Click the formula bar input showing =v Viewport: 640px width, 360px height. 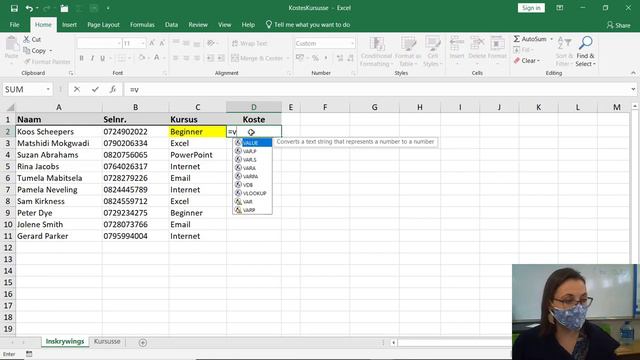(378, 89)
